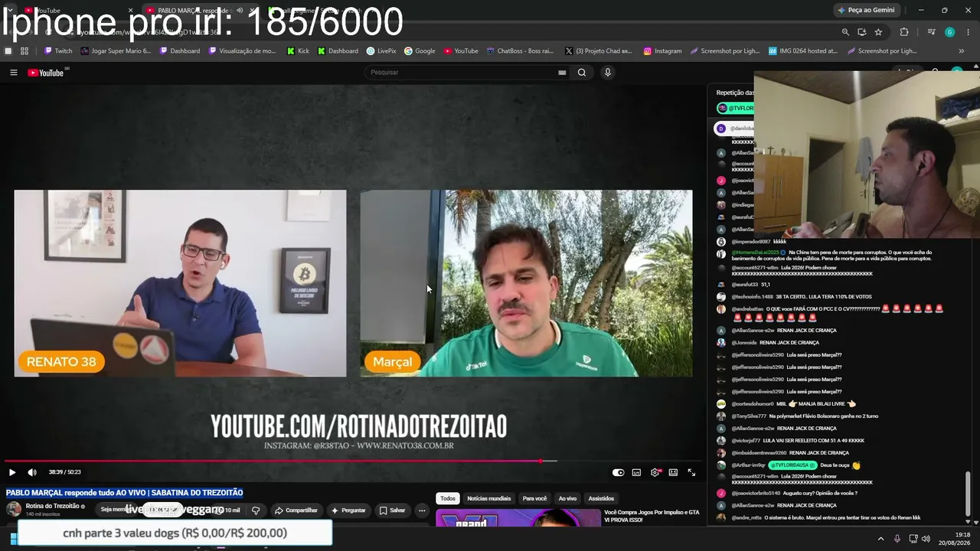Bookmark this page with the star icon

(878, 32)
